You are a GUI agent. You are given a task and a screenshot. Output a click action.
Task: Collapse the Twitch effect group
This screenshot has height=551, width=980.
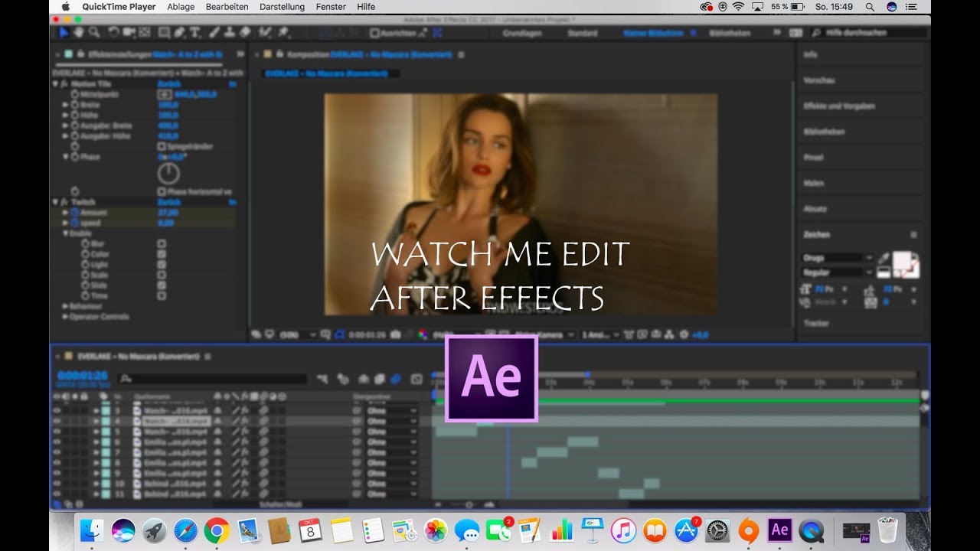(56, 202)
